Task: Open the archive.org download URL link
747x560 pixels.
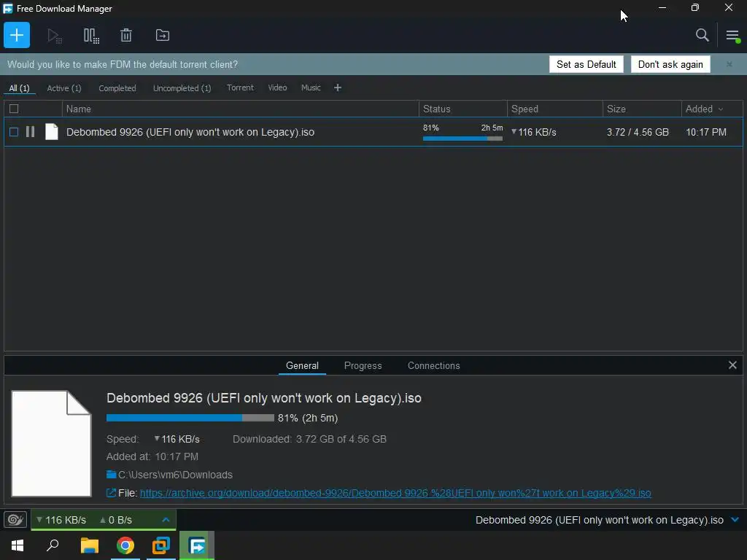Action: 395,494
